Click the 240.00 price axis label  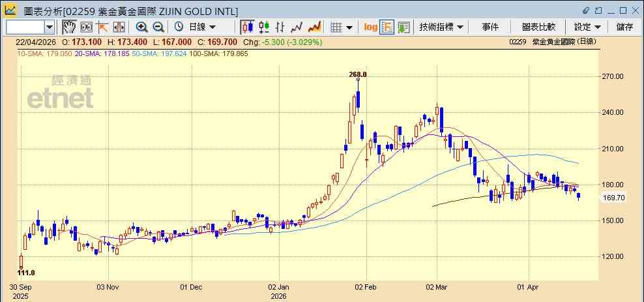tap(613, 113)
